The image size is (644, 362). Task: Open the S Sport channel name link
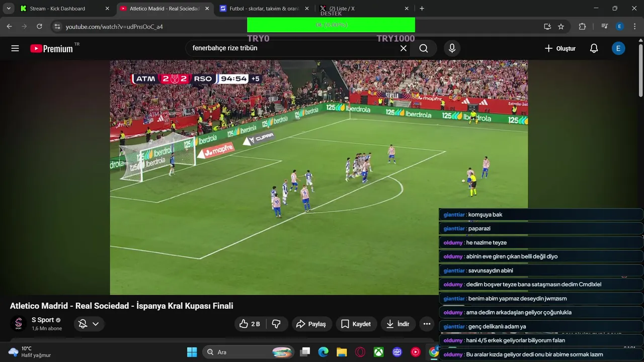(43, 320)
